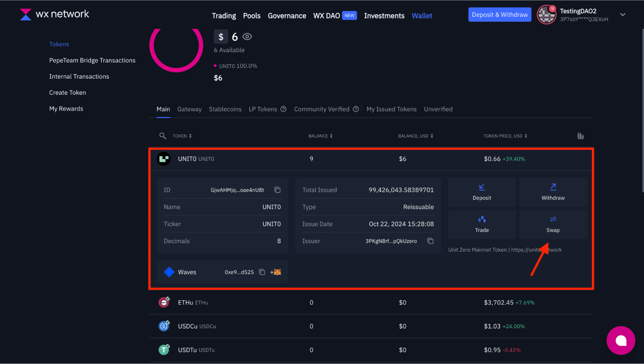Click the GjwAHMjq...oae4nU8t ID text
Screen dimensions: 644x364
pos(237,190)
